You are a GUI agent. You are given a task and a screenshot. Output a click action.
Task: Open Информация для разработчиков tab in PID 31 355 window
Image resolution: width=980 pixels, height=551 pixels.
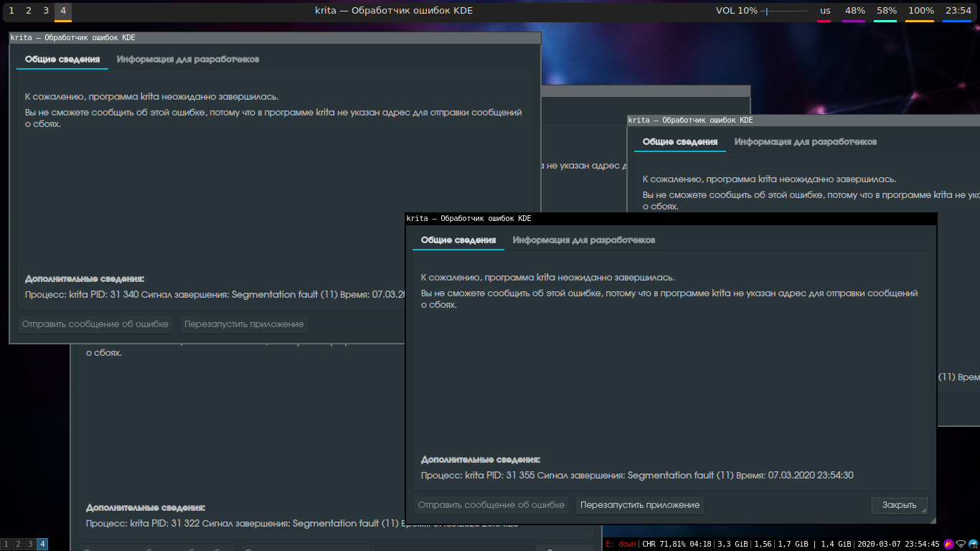click(584, 240)
